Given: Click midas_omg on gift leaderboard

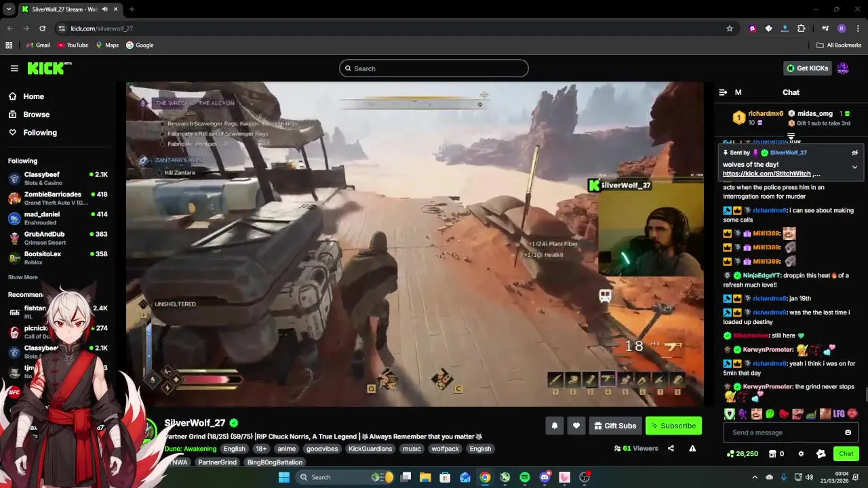Looking at the screenshot, I should (815, 114).
